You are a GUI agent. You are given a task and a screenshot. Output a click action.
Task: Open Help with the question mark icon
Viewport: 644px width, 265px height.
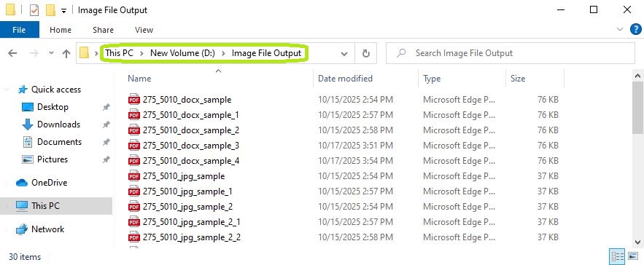pyautogui.click(x=635, y=29)
